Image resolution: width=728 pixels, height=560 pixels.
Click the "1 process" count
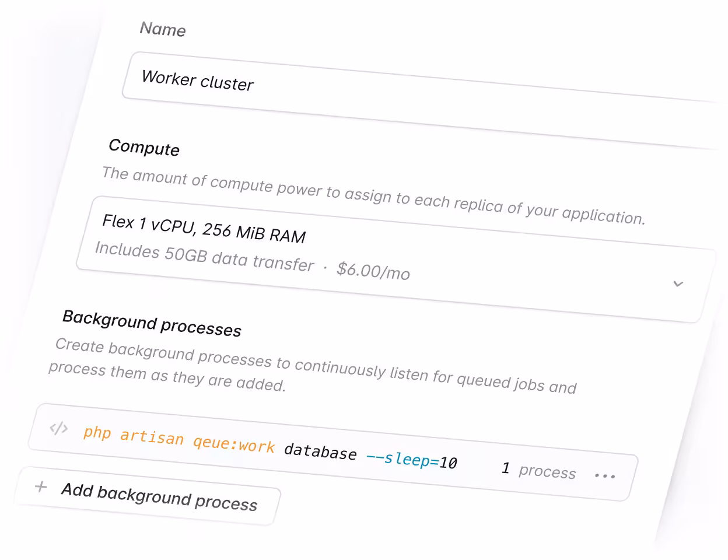pyautogui.click(x=538, y=470)
